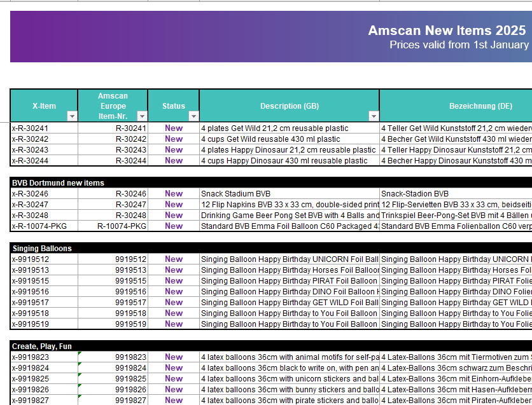Select 'Standard BVB Emma Foil Balloon' cell
The width and height of the screenshot is (532, 405).
point(290,226)
